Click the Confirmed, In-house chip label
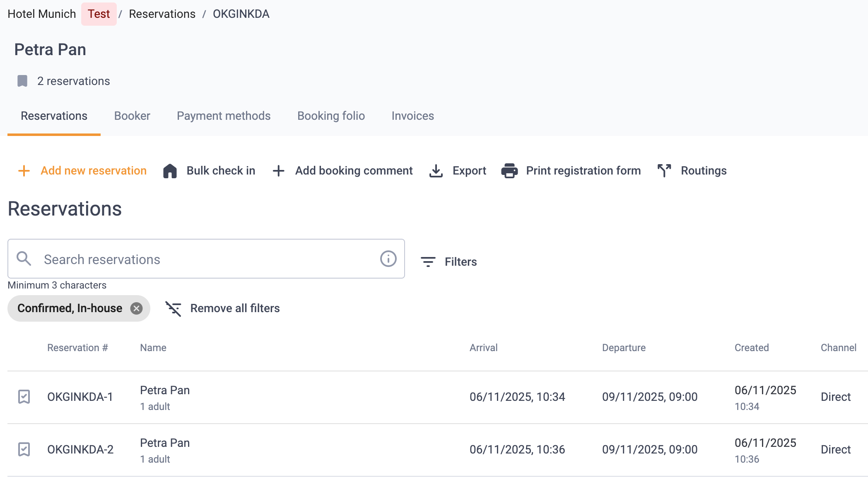868x485 pixels. (x=70, y=308)
